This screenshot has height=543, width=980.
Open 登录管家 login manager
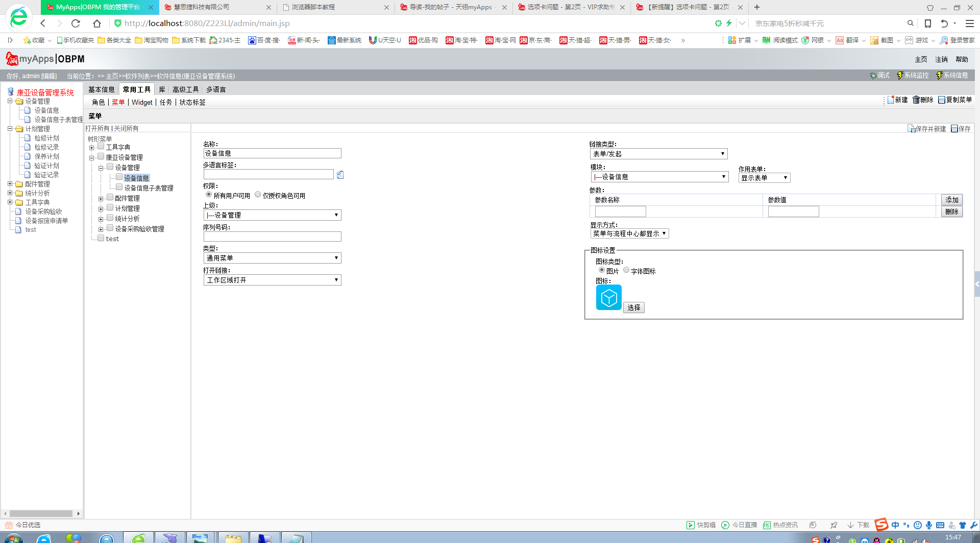[958, 40]
